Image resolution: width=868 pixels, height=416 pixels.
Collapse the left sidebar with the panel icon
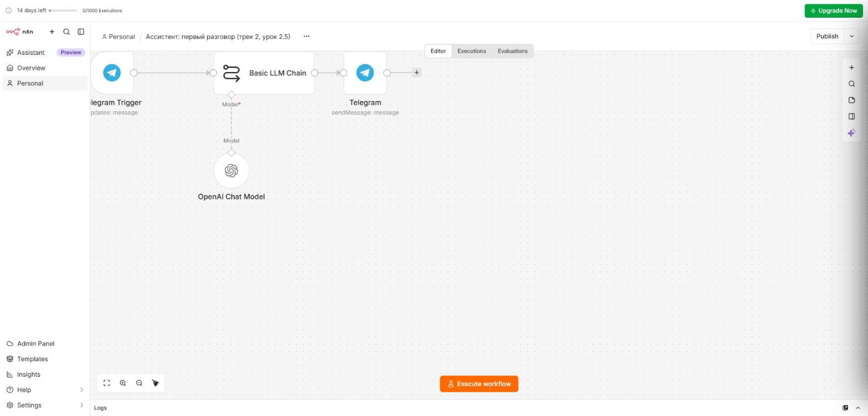point(81,32)
